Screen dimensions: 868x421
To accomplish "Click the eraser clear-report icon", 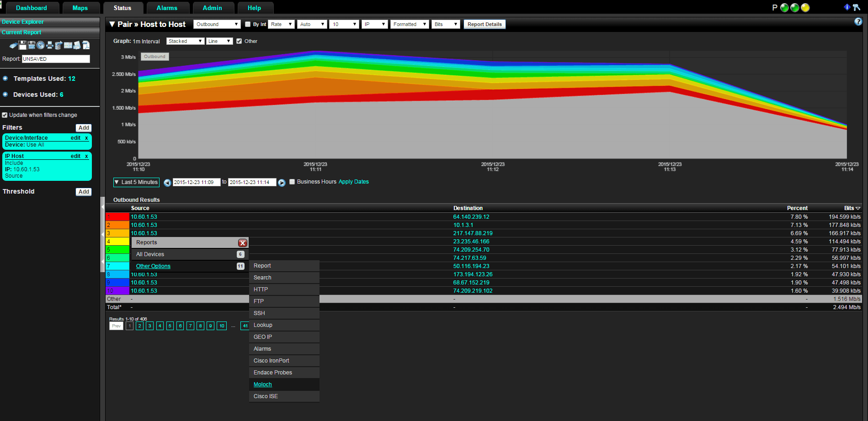I will [14, 45].
